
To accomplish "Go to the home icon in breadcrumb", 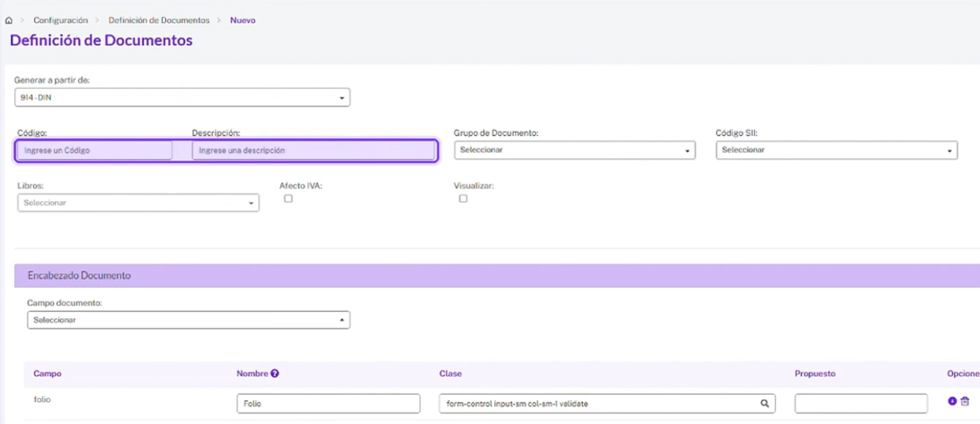I will tap(9, 21).
